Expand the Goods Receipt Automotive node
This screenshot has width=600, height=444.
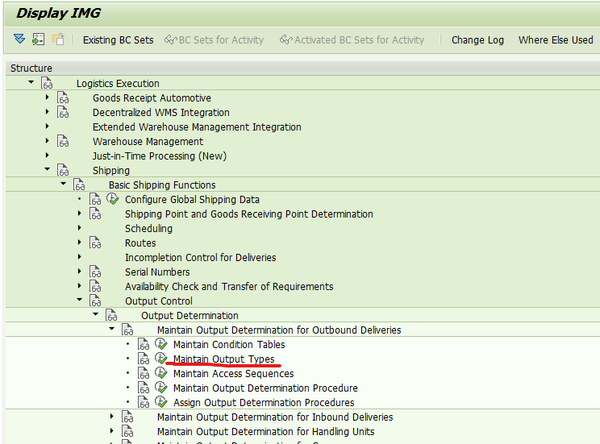(x=48, y=98)
